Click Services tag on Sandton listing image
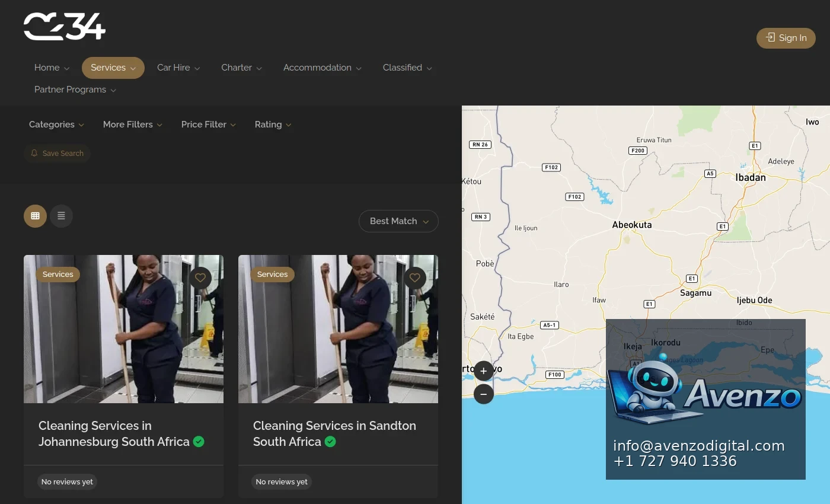Screen dimensions: 830x504 coord(273,274)
